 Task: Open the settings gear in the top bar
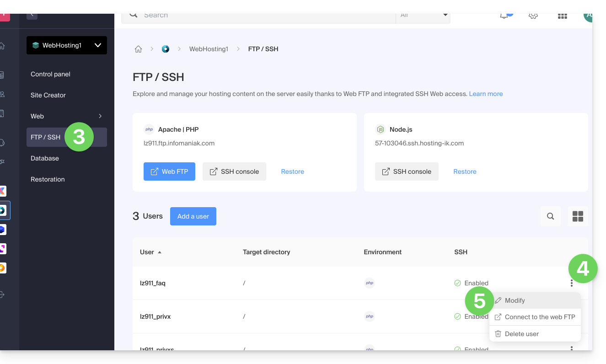pos(533,16)
